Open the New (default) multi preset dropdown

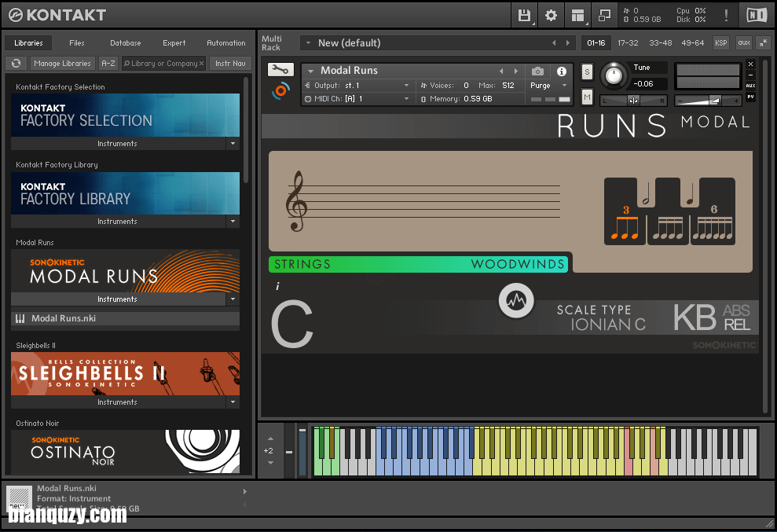tap(308, 43)
